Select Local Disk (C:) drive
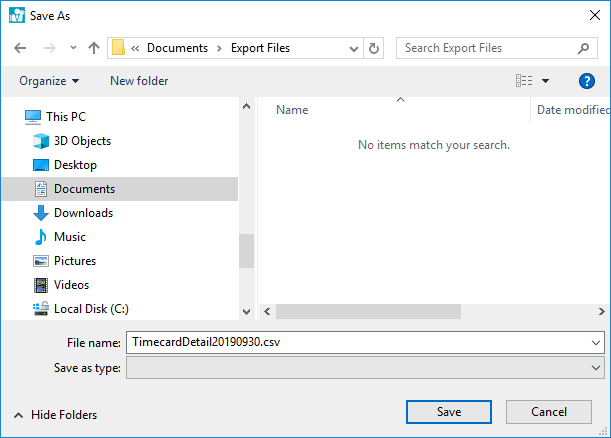 pos(91,309)
